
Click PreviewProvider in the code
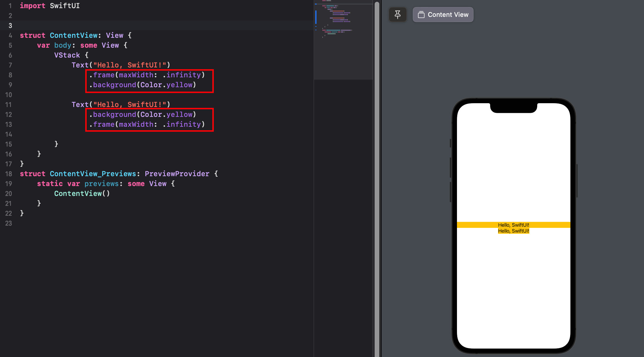(177, 174)
